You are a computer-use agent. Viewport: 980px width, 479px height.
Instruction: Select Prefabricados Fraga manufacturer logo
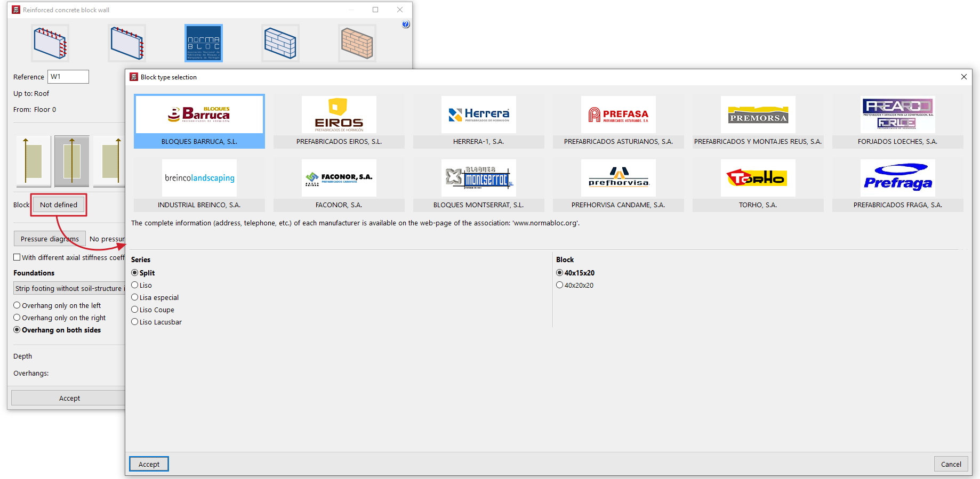898,178
